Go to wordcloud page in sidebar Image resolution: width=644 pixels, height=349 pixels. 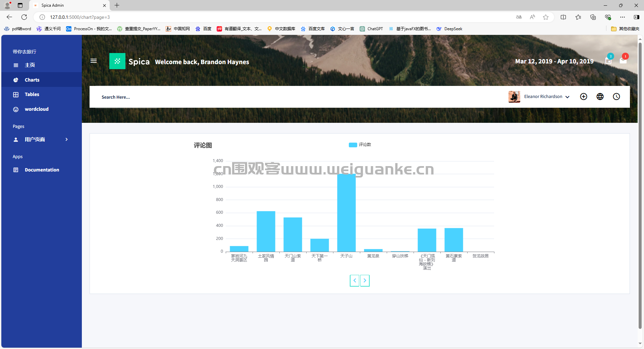[37, 109]
